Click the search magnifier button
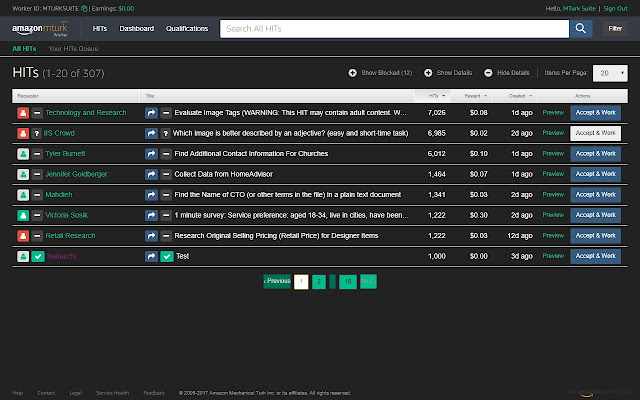This screenshot has width=640, height=400. pyautogui.click(x=581, y=29)
